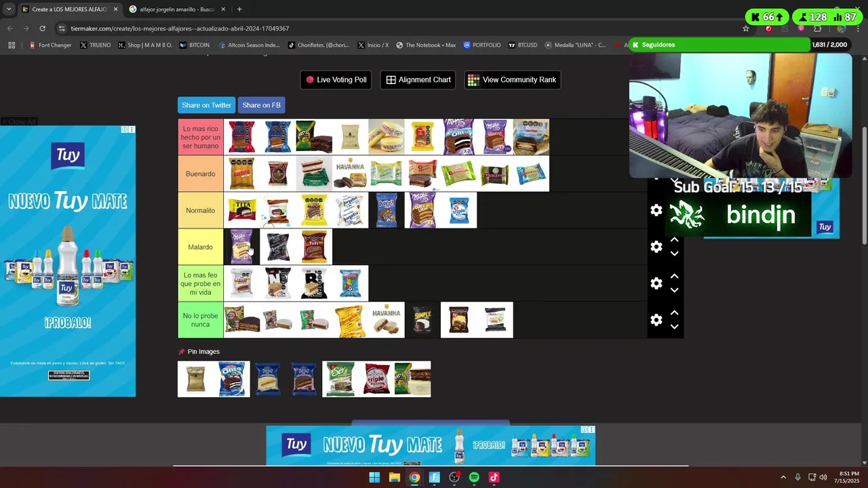
Task: Open the Chorifletes TikTok bookmark
Action: click(319, 45)
